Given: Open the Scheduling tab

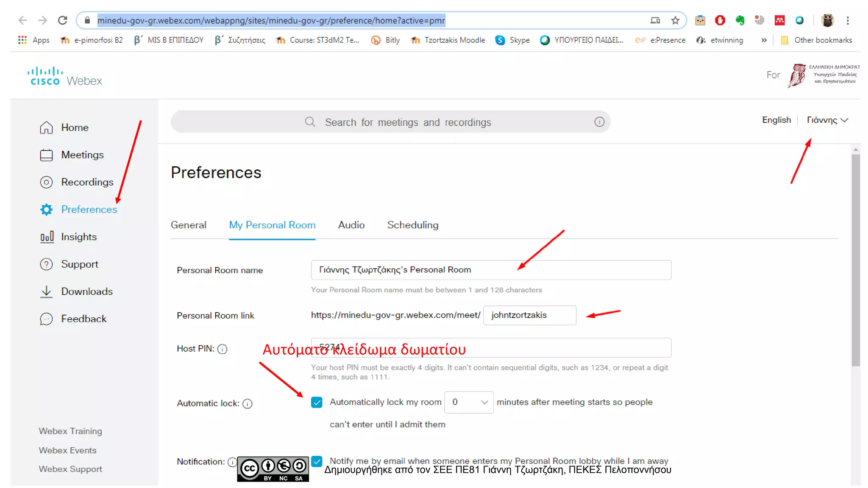Looking at the screenshot, I should tap(412, 225).
